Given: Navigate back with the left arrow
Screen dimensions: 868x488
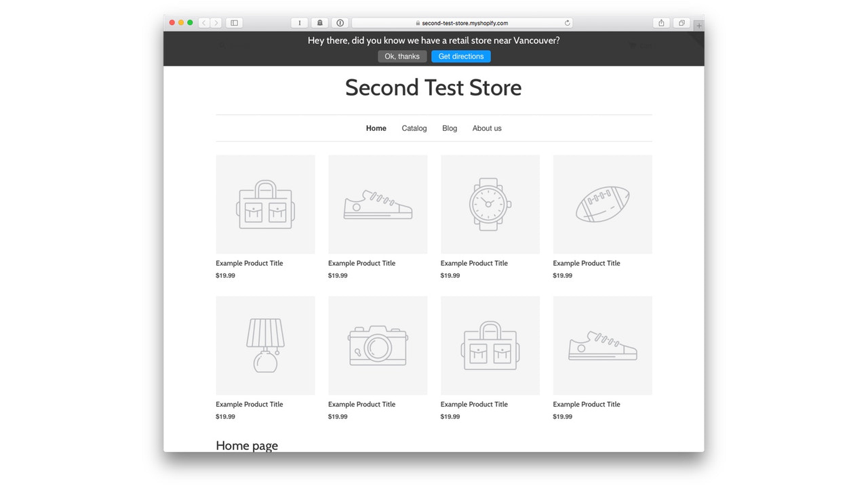Looking at the screenshot, I should [203, 22].
